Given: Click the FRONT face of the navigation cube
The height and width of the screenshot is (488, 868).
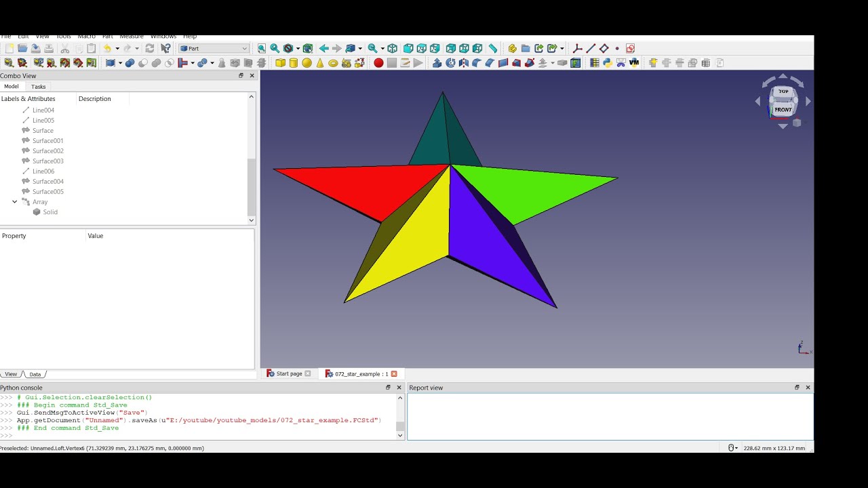Looking at the screenshot, I should click(x=783, y=109).
